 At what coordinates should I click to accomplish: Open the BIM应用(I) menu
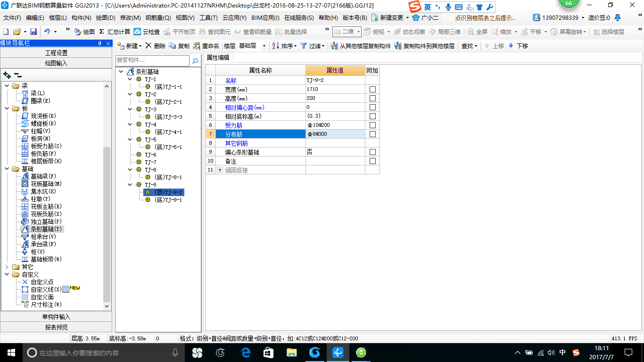265,18
